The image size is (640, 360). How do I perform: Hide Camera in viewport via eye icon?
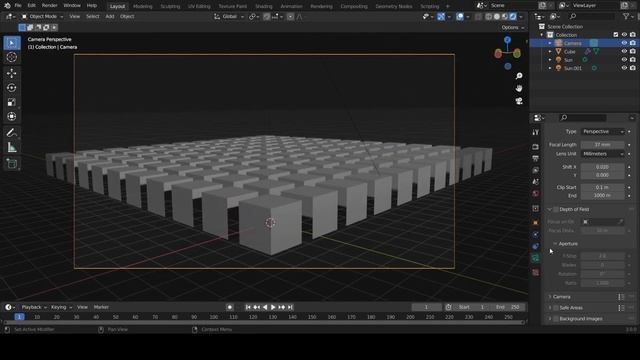click(624, 43)
